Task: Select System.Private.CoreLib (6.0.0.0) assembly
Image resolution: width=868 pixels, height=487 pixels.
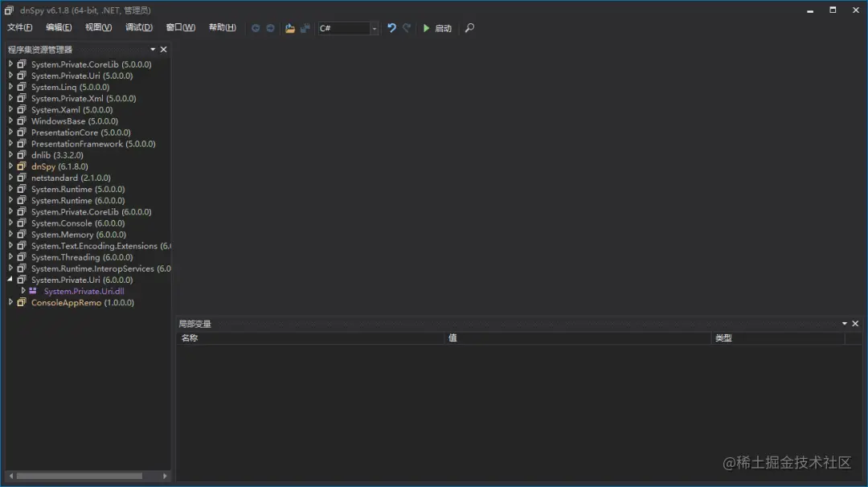Action: pos(92,212)
